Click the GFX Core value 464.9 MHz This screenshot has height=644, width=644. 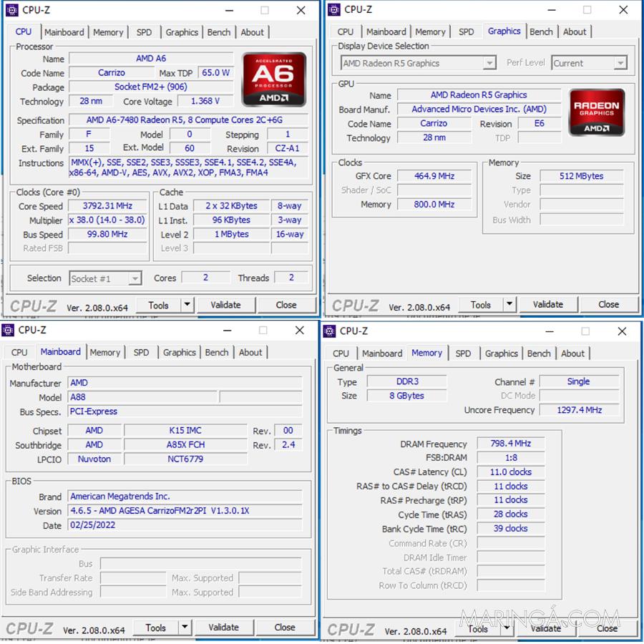coord(434,176)
